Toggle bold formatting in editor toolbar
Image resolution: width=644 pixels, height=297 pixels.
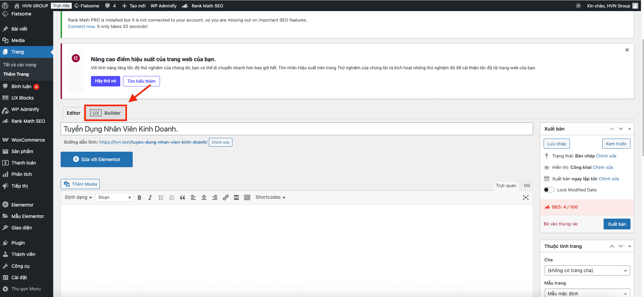point(139,197)
